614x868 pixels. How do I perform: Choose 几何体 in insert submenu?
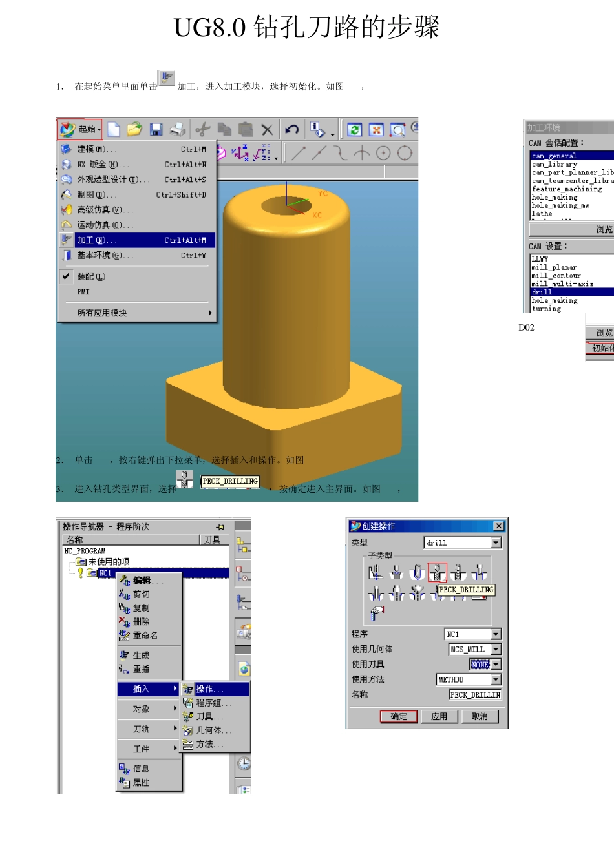click(215, 730)
